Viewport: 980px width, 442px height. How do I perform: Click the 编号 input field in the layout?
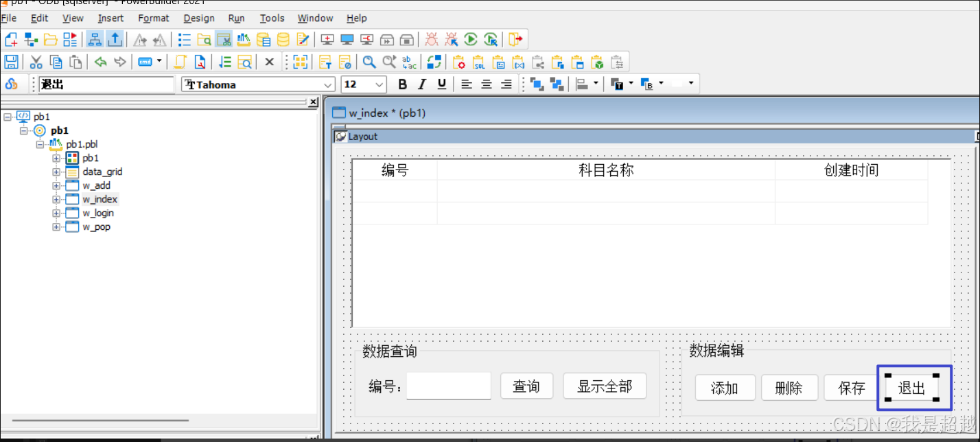point(449,386)
